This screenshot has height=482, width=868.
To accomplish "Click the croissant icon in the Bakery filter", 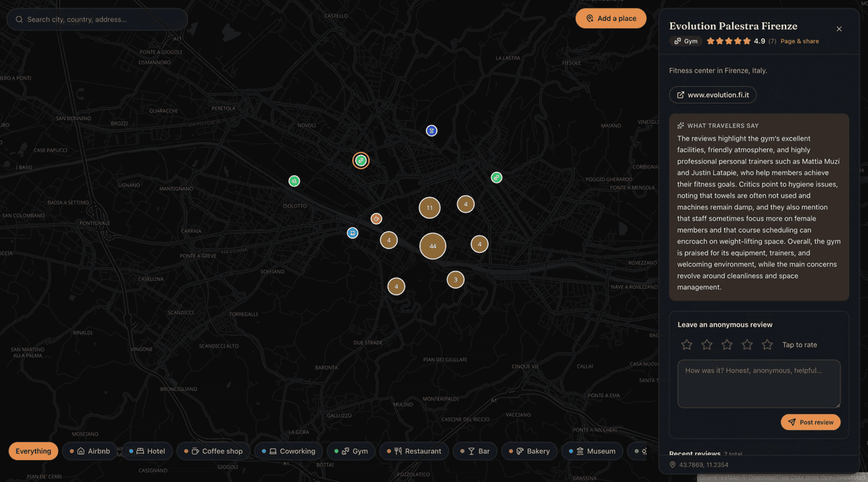I will coord(520,451).
